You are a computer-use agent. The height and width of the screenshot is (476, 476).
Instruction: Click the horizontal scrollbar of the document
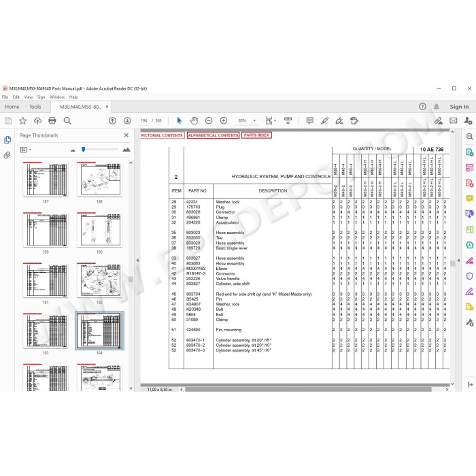coord(308,389)
